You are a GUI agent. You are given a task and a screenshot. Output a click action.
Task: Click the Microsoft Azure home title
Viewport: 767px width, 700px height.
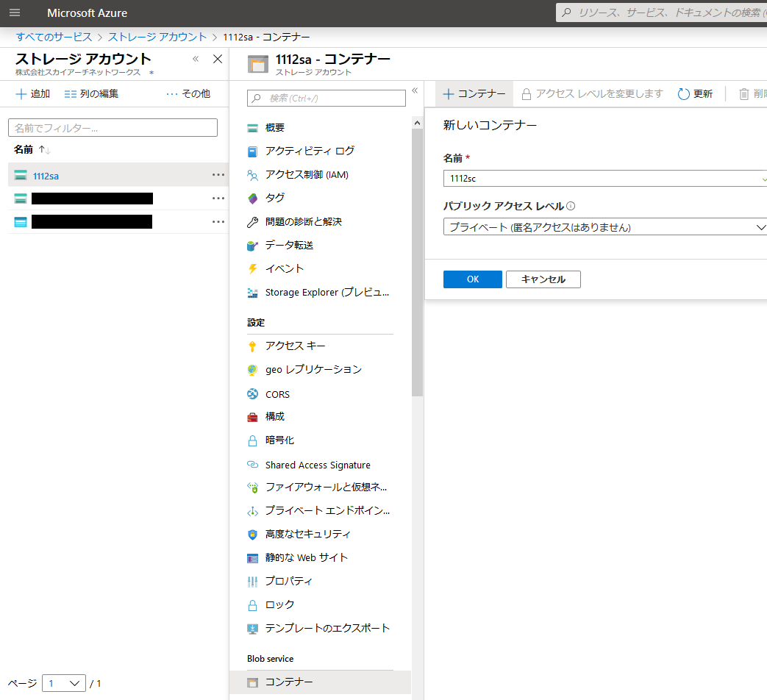click(x=87, y=13)
